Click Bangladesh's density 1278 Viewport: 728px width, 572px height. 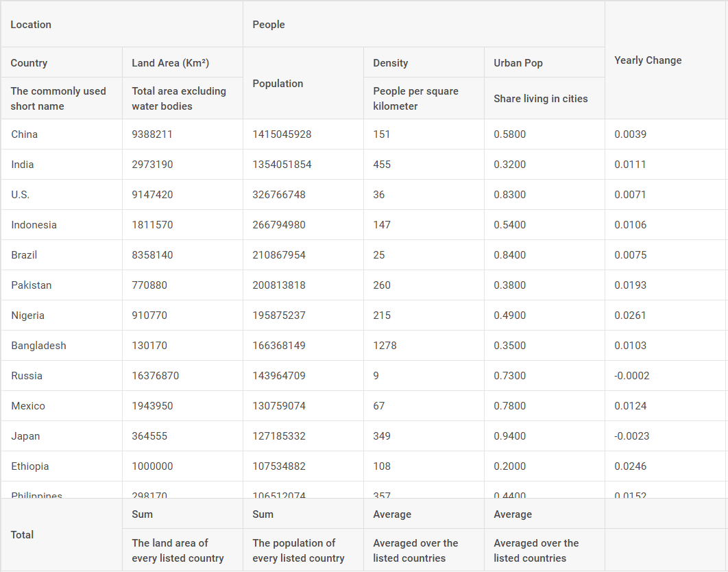(x=424, y=346)
